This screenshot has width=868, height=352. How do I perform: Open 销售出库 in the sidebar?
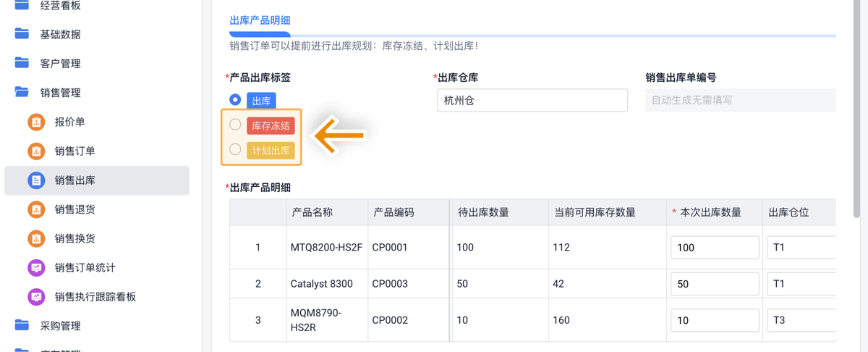click(97, 180)
